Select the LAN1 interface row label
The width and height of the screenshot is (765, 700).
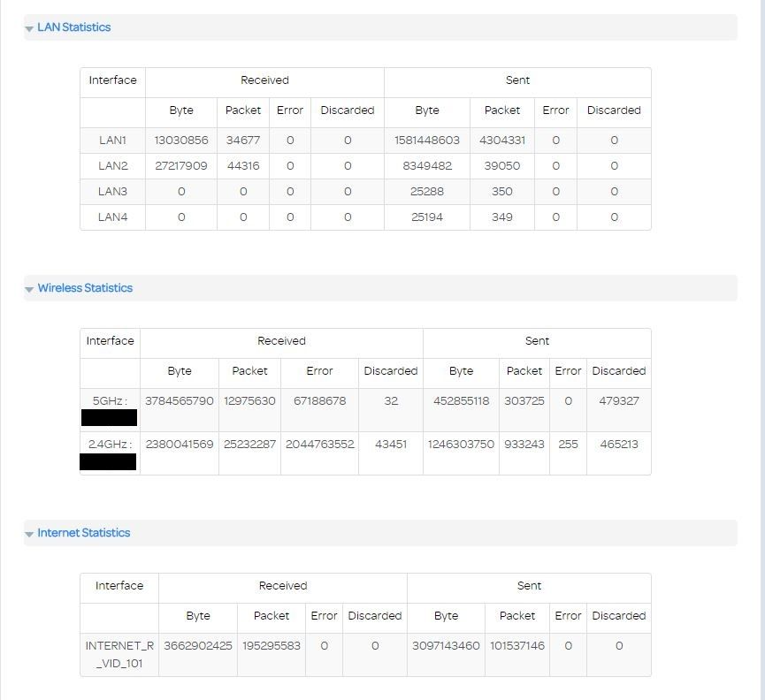(112, 141)
